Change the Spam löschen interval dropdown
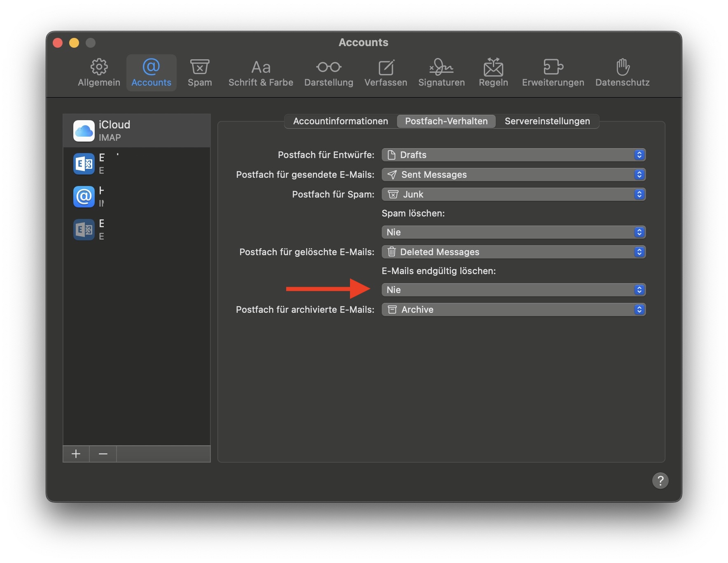Screen dimensions: 728x563 click(513, 232)
